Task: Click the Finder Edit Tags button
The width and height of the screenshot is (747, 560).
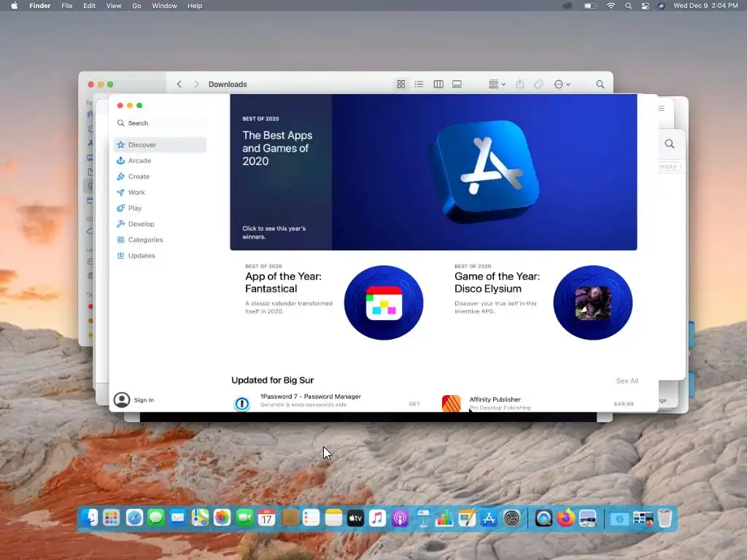Action: 539,85
